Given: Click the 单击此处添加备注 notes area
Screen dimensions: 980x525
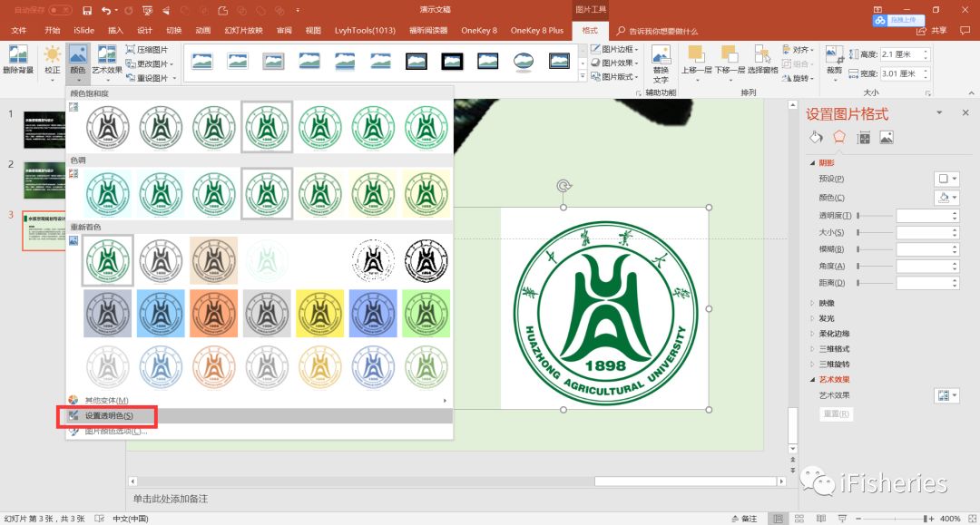Looking at the screenshot, I should click(x=171, y=499).
